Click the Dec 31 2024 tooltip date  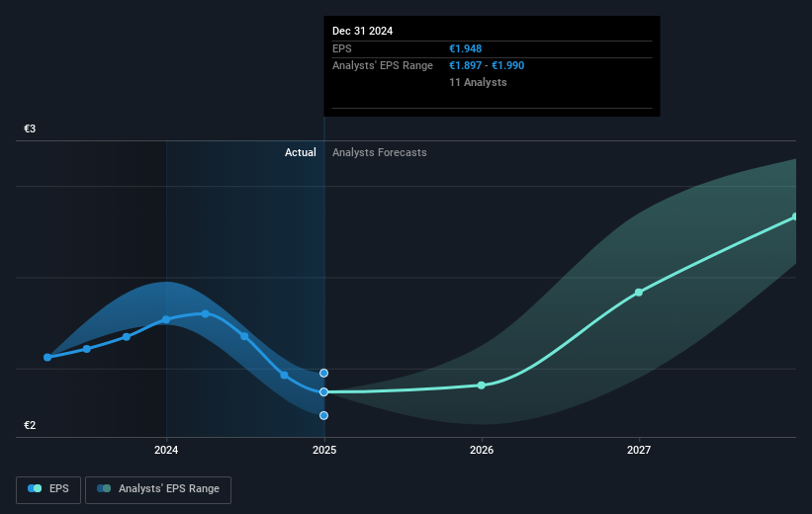coord(363,31)
